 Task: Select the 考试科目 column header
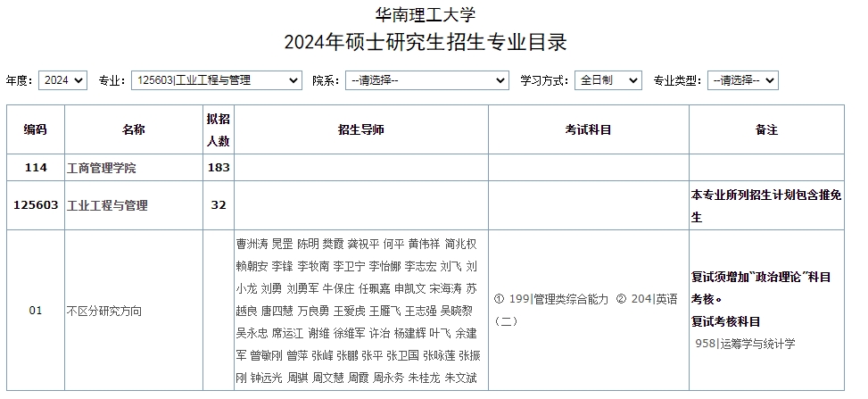[x=588, y=130]
